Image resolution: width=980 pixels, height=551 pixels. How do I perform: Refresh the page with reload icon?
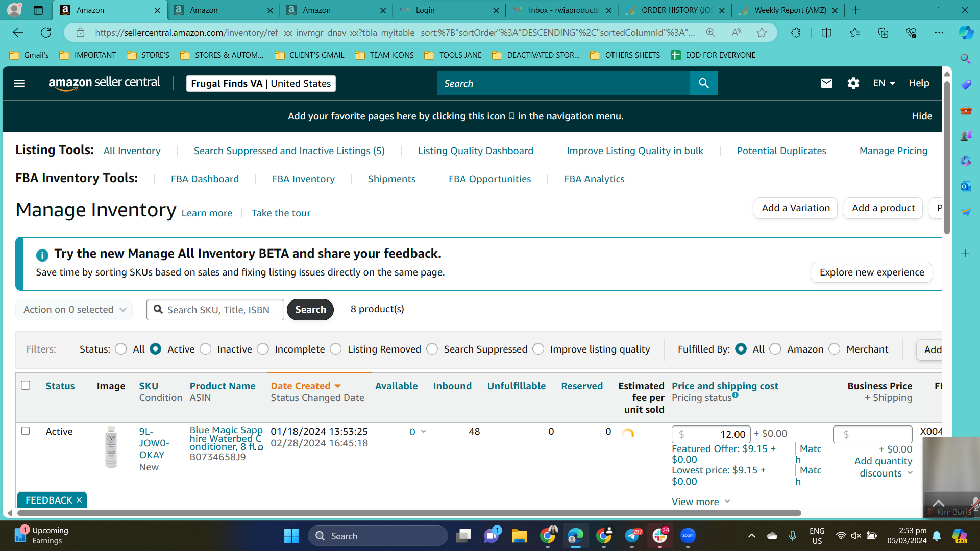click(46, 33)
